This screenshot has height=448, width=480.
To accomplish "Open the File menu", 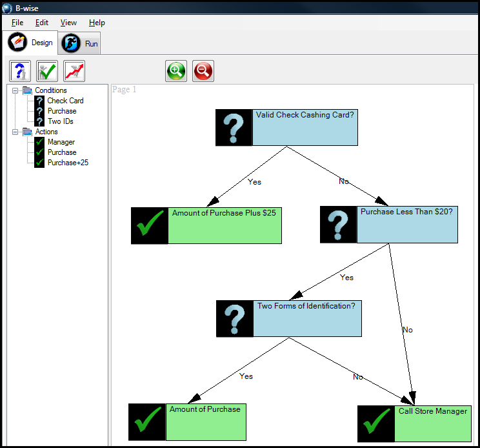I will [x=17, y=23].
